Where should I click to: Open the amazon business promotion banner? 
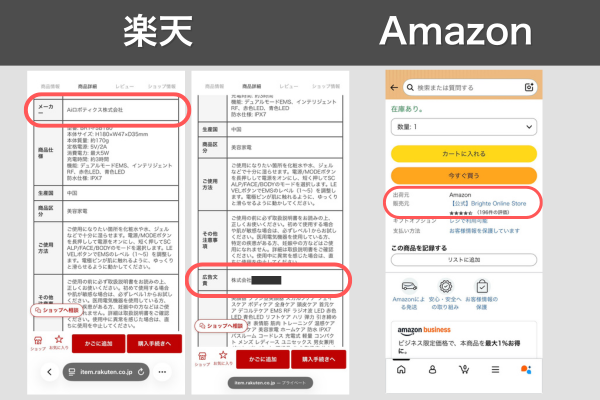(464, 339)
